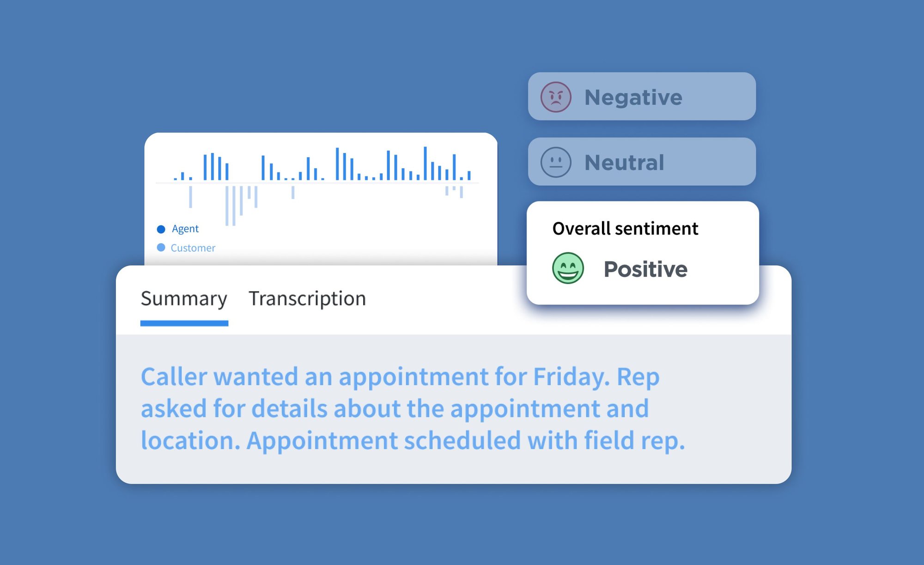This screenshot has width=924, height=565.
Task: Click the word "Caller" in the summary
Action: click(174, 377)
